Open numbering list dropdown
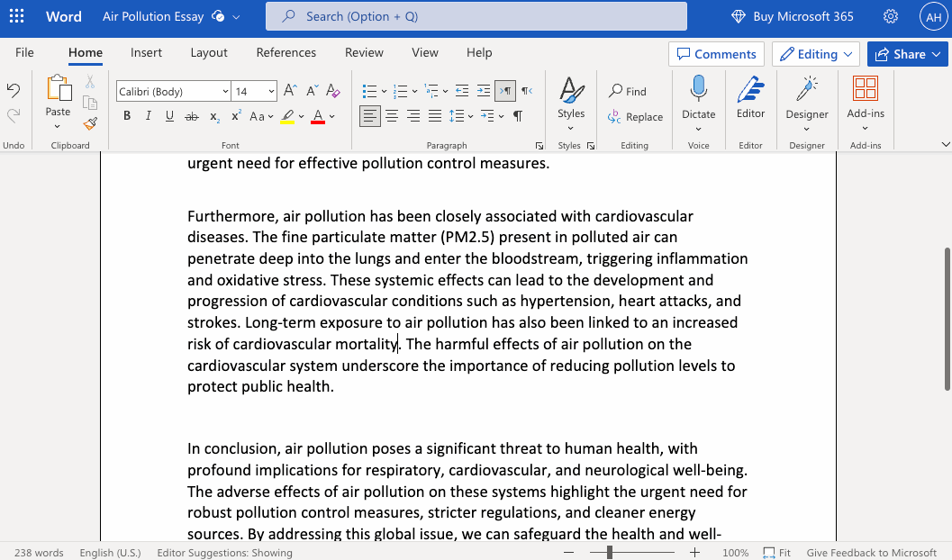This screenshot has height=560, width=952. tap(414, 92)
